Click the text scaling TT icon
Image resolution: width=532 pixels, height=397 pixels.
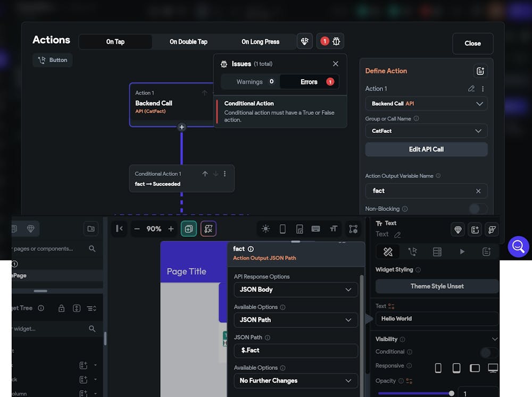tap(334, 229)
